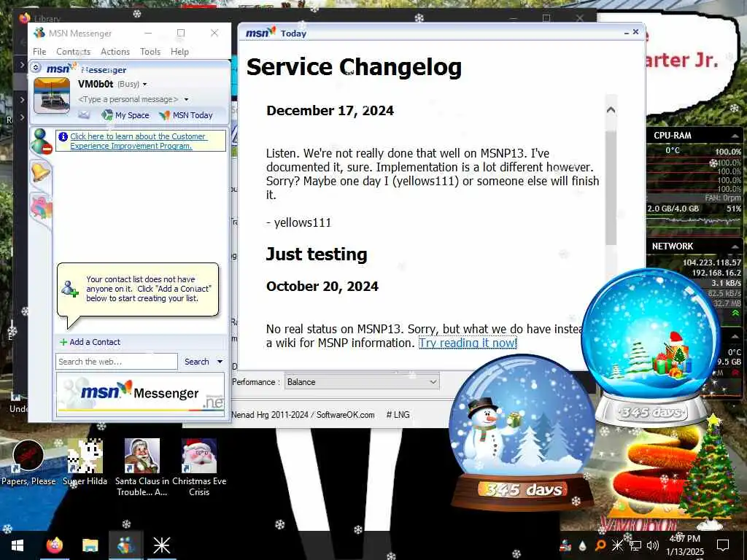Click the changelog scrollbar up arrow
The image size is (747, 560).
[611, 110]
